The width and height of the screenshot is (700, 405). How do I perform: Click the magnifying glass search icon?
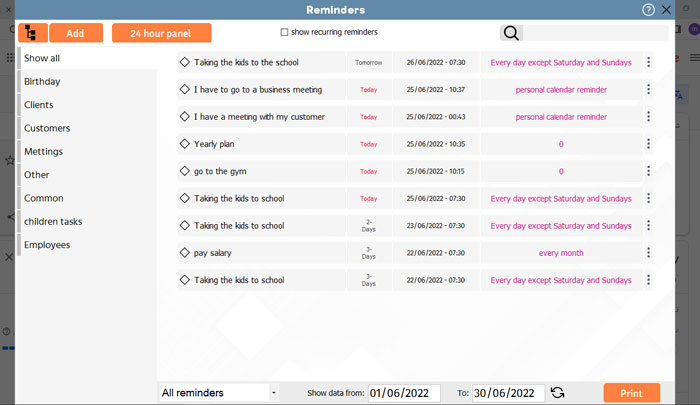coord(511,33)
